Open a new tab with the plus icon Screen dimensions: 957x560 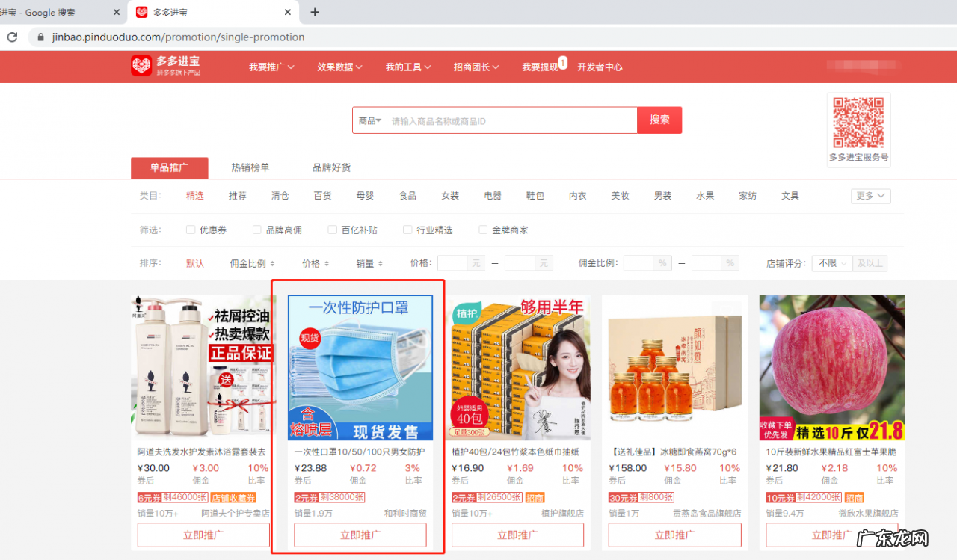(314, 12)
